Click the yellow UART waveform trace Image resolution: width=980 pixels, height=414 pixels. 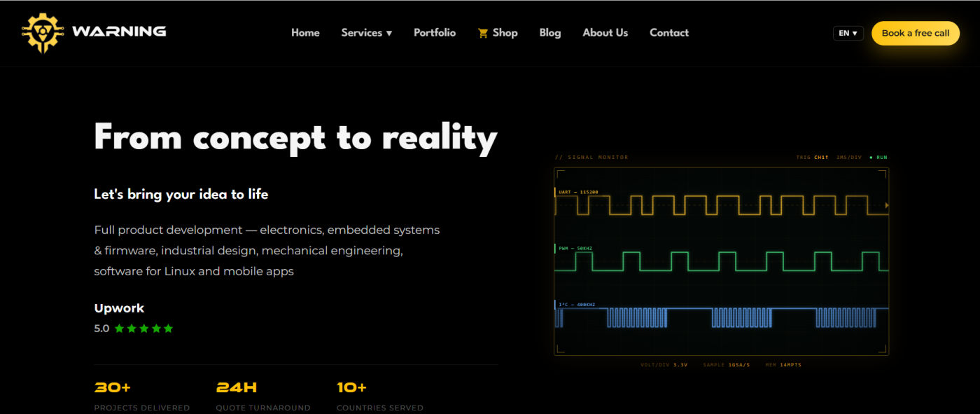click(721, 205)
